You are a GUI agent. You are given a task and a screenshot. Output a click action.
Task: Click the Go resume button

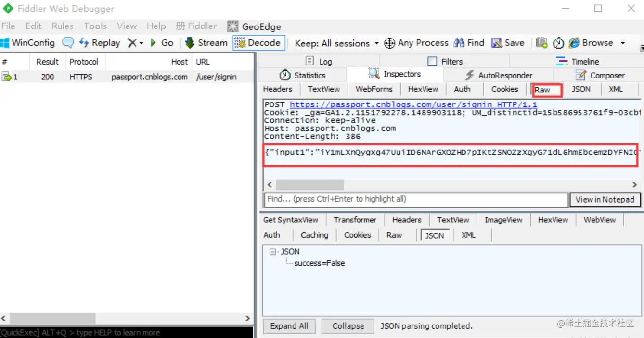pyautogui.click(x=162, y=43)
